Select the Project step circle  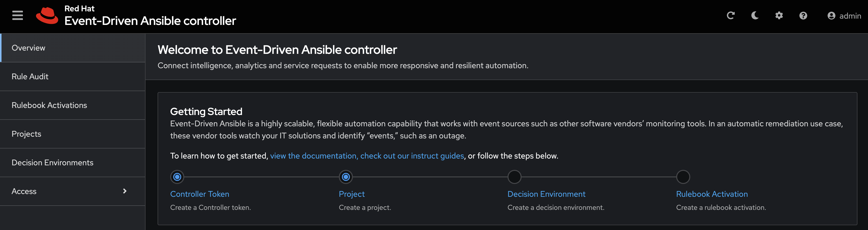tap(346, 177)
